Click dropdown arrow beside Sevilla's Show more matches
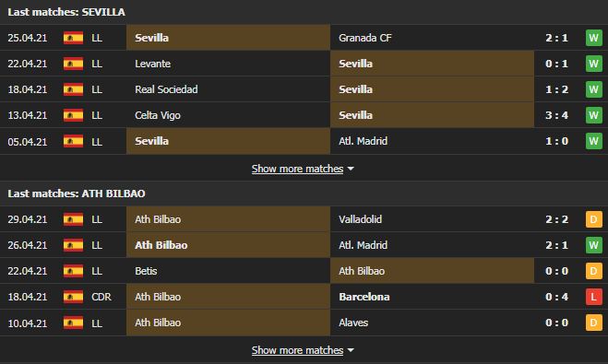 pos(351,169)
